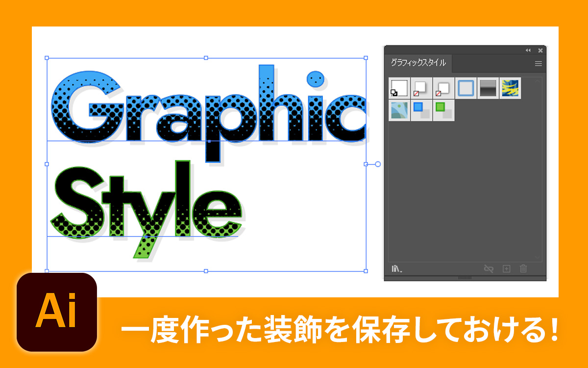Apply the blue square halftone style
This screenshot has height=368, width=588.
click(x=421, y=110)
